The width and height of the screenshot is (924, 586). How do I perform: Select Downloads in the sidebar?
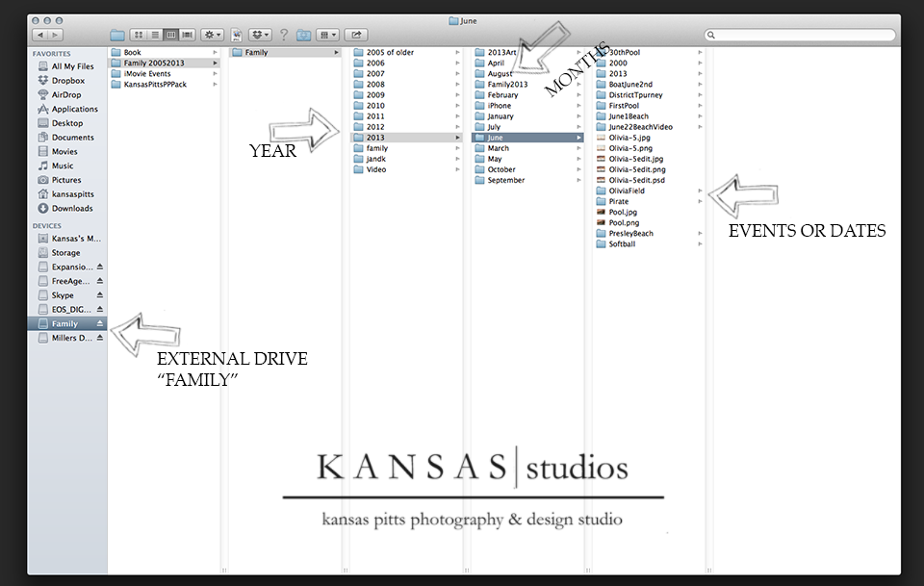[x=72, y=208]
